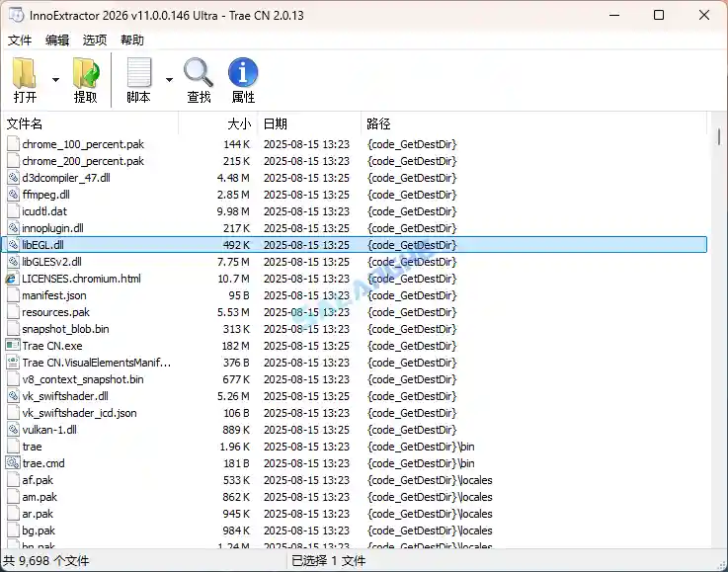Maximize the InnoExtractor window
Screen dimensions: 728x572
pyautogui.click(x=659, y=15)
